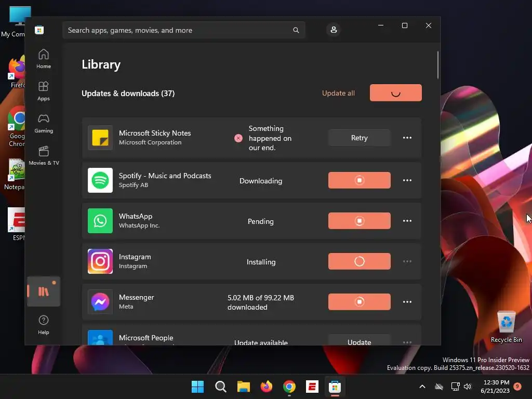Click the Microsoft Sticky Notes title

[155, 133]
